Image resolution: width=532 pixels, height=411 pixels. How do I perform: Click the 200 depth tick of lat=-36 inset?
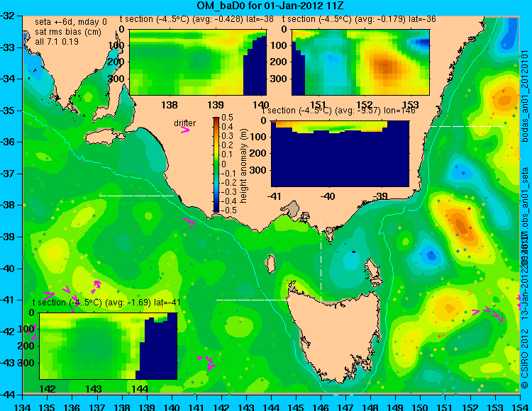click(x=280, y=62)
